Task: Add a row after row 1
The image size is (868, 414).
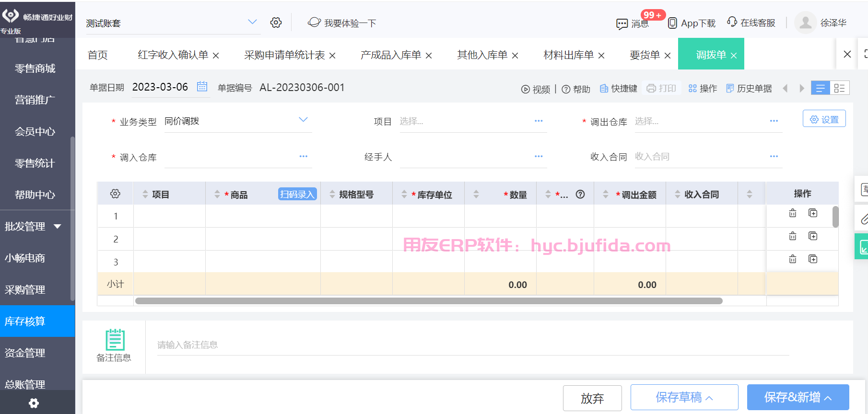Action: 813,213
